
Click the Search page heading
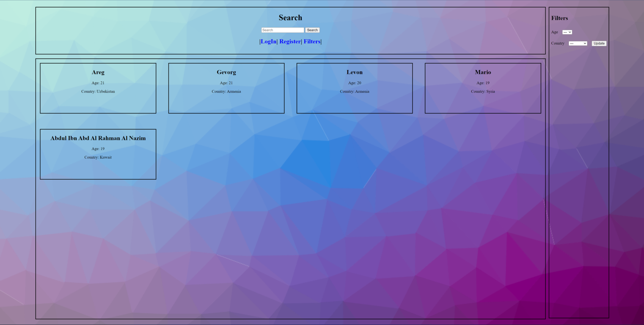(x=291, y=18)
